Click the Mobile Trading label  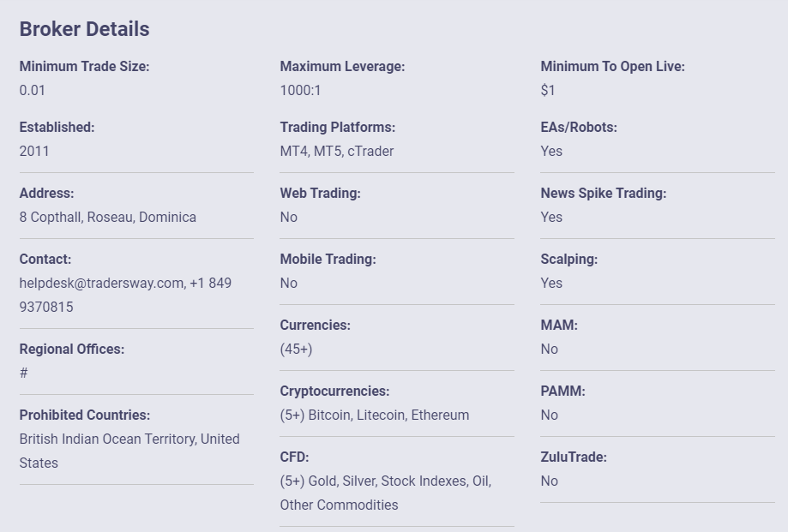328,259
